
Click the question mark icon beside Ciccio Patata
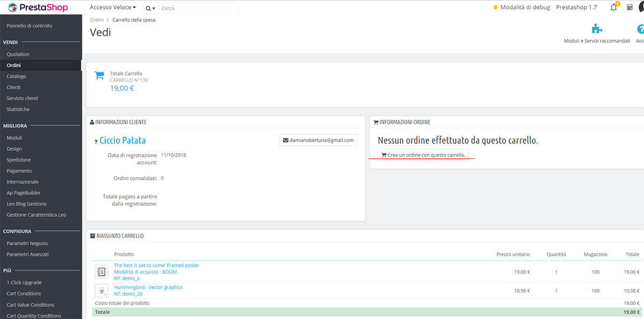[x=96, y=142]
